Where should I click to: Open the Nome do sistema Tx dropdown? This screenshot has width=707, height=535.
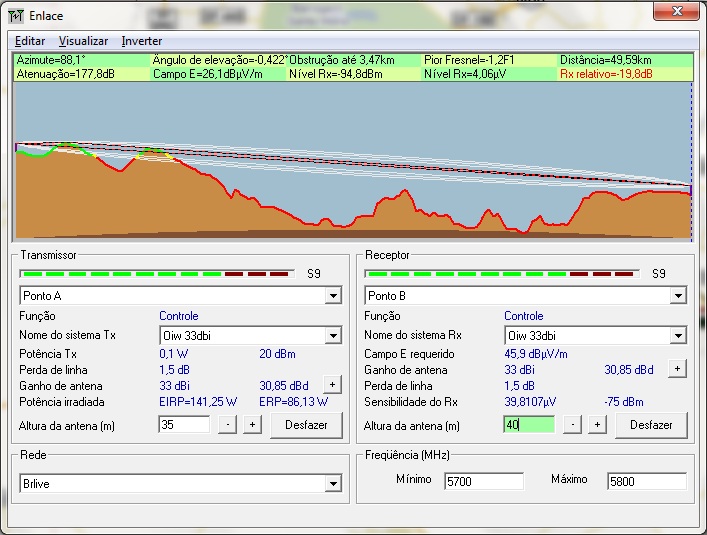333,336
